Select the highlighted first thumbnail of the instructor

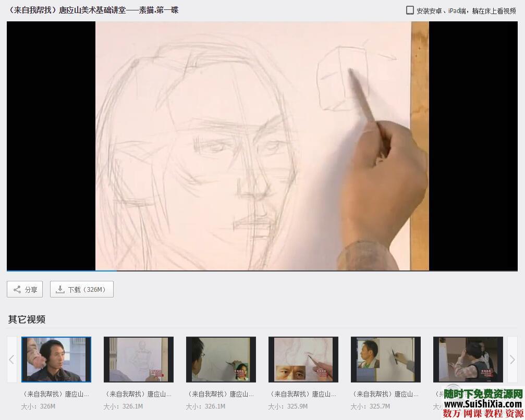pyautogui.click(x=56, y=359)
